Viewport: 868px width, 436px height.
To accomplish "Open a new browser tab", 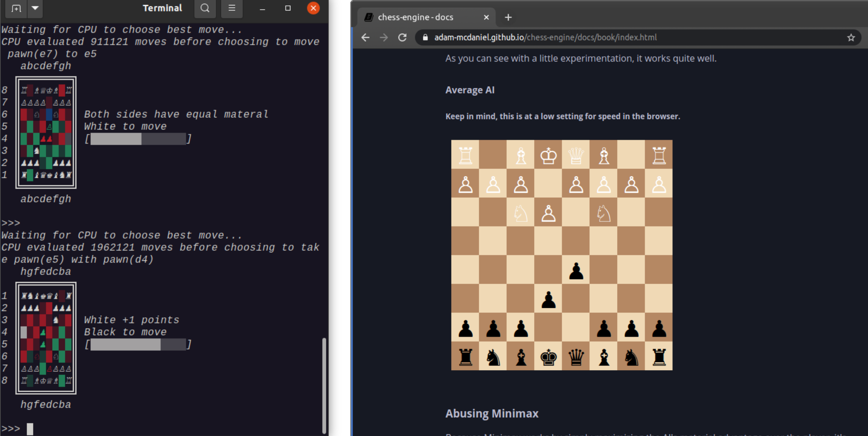I will tap(508, 17).
